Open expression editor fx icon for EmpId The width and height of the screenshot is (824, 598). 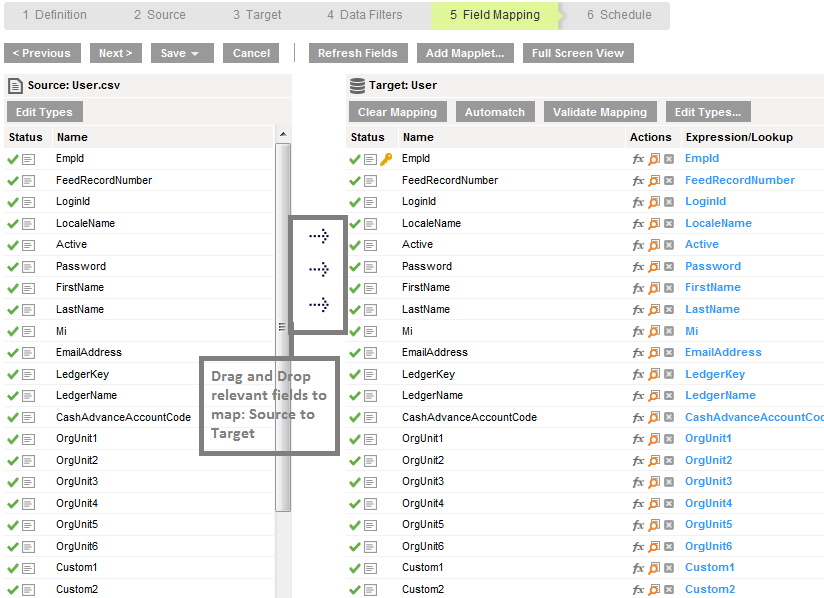click(638, 159)
